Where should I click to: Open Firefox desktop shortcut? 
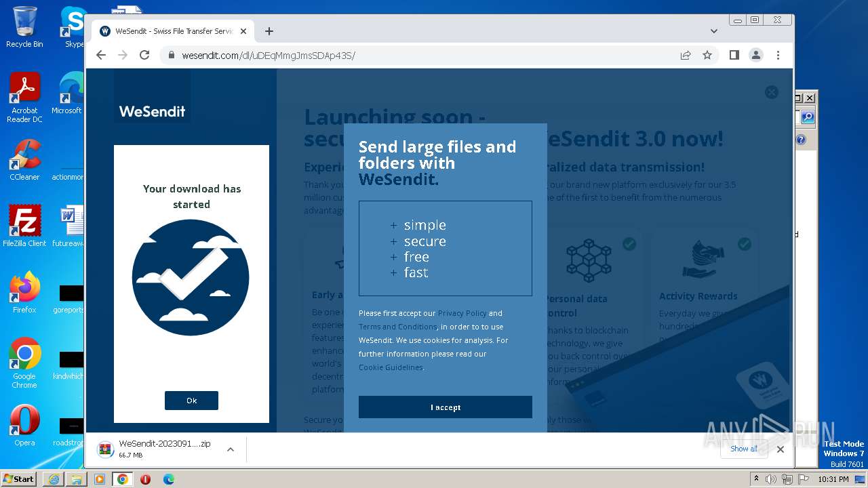pos(24,292)
